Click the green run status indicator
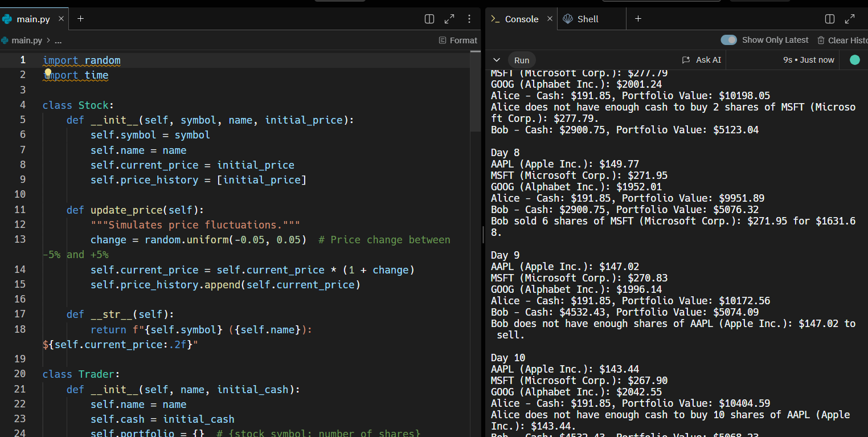Image resolution: width=868 pixels, height=437 pixels. (x=854, y=60)
